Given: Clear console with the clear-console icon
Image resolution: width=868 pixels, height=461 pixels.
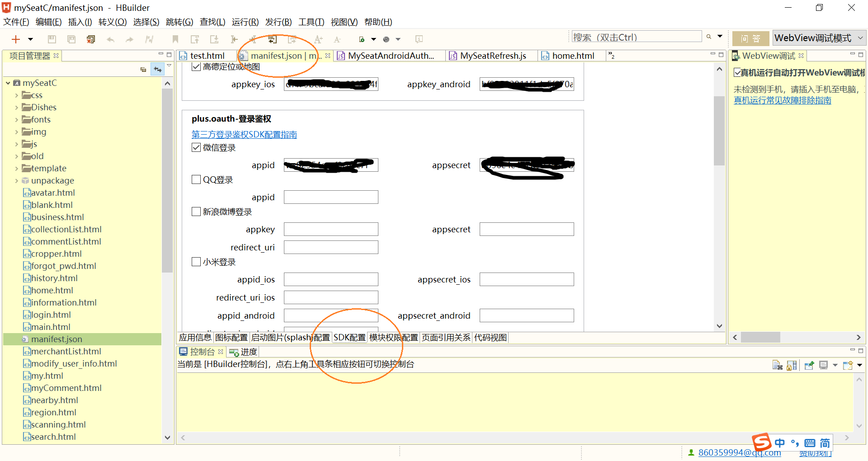Looking at the screenshot, I should pos(777,365).
